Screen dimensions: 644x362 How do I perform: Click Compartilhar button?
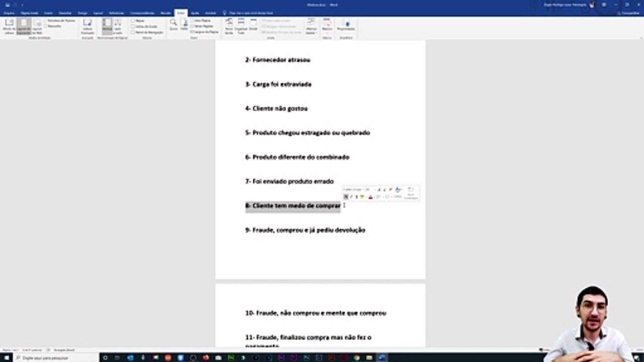(629, 13)
